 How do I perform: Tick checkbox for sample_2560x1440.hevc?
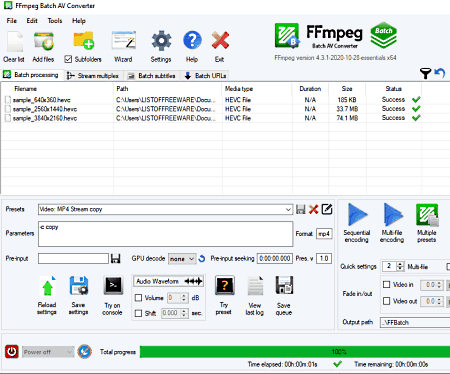pos(8,109)
